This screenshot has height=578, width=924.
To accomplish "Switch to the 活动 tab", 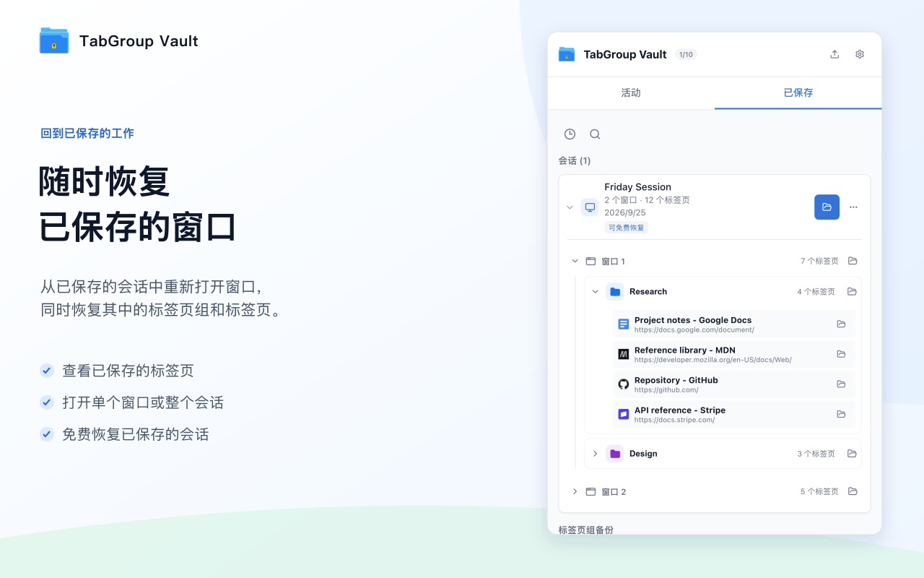I will [631, 93].
